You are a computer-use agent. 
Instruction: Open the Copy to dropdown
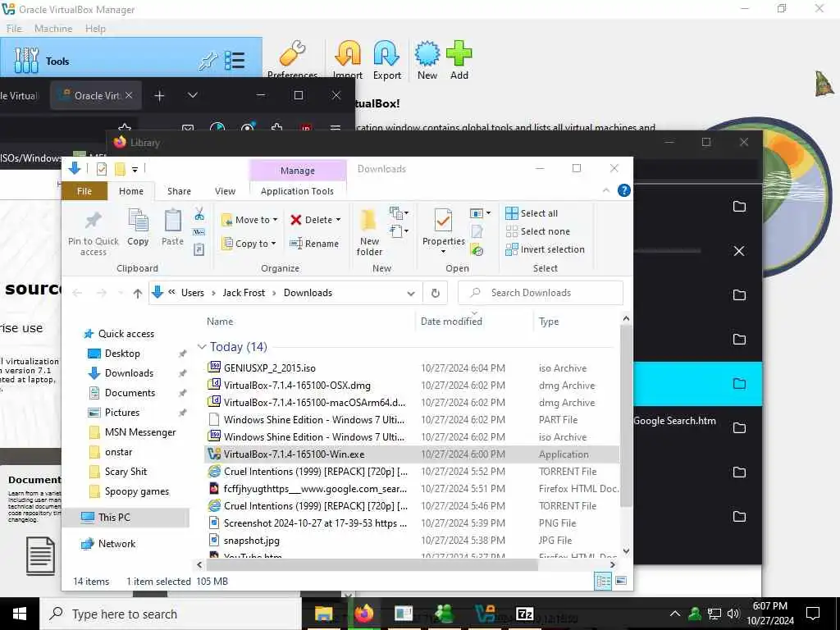(249, 243)
